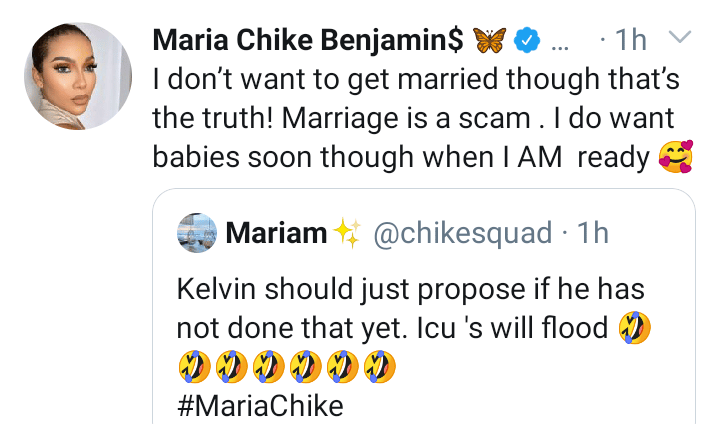
Task: Click the main tweet's "1h" timestamp
Action: click(x=630, y=41)
